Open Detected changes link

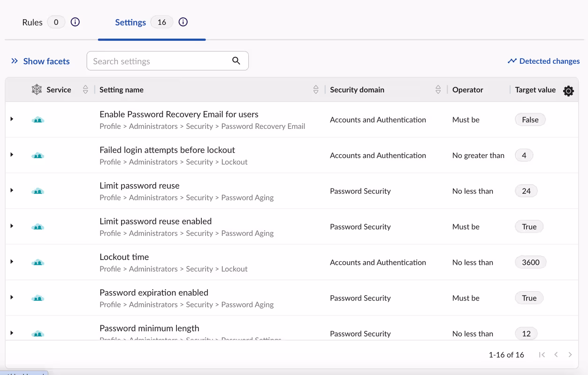(543, 61)
